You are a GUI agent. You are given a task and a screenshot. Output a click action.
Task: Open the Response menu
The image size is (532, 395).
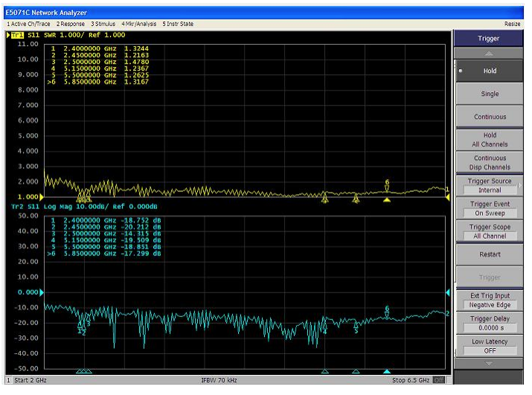tap(71, 24)
